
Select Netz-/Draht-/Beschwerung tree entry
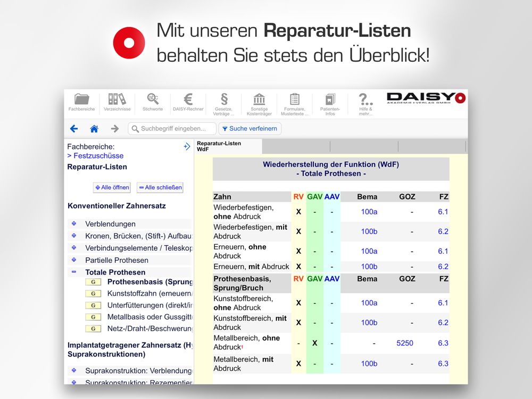tap(150, 328)
